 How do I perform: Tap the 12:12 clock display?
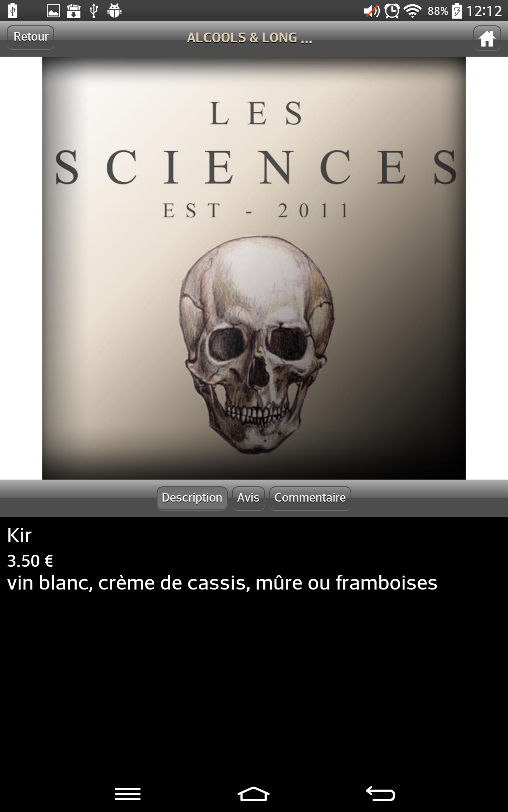[x=484, y=11]
